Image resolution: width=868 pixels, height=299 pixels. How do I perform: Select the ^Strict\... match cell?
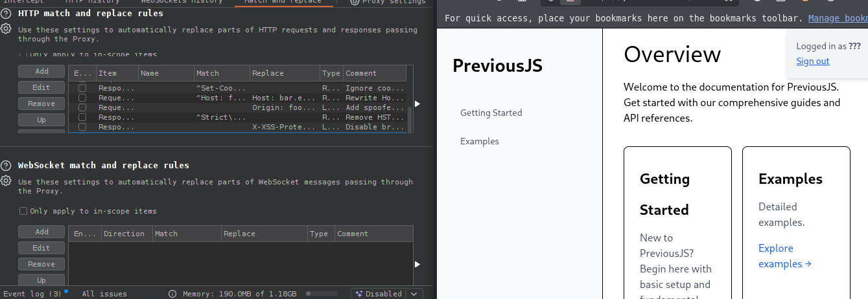222,117
